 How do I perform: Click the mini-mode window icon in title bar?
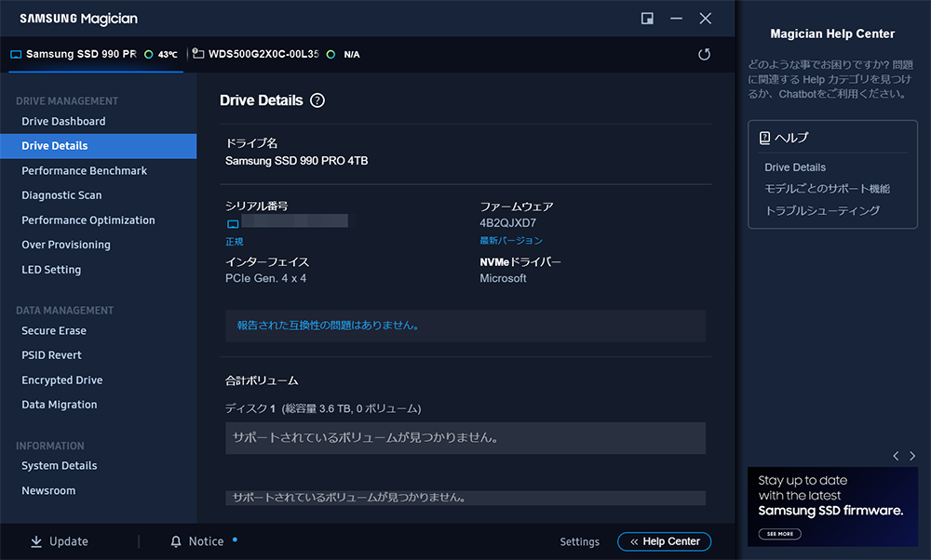point(647,19)
